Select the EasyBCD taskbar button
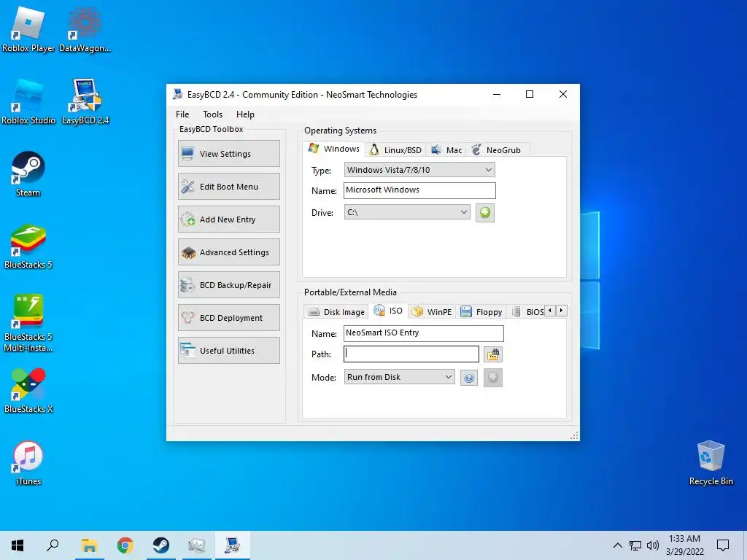 (233, 545)
